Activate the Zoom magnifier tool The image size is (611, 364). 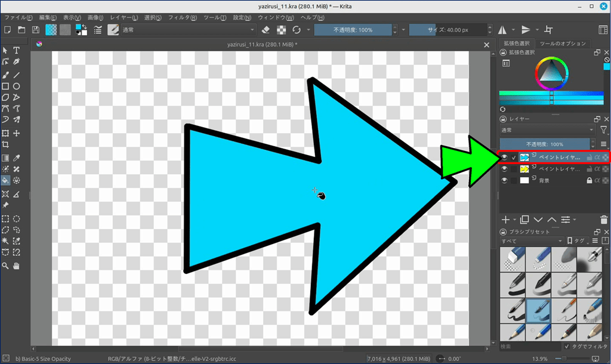(x=5, y=266)
